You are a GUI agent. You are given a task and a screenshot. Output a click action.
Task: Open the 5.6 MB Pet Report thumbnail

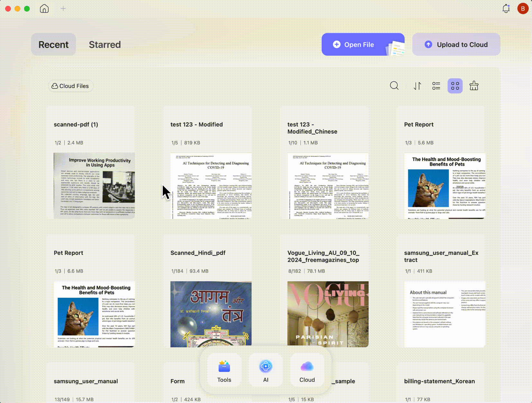tap(445, 186)
